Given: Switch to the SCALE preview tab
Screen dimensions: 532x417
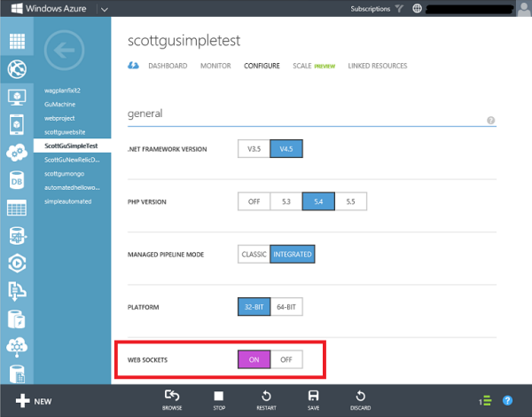Looking at the screenshot, I should click(314, 66).
